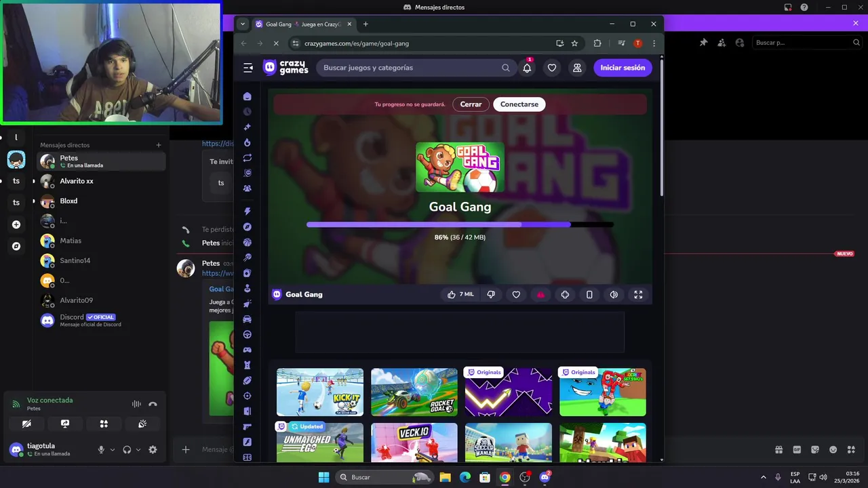The height and width of the screenshot is (488, 868).
Task: Open the multiplayer people icon in sidebar
Action: point(248,188)
